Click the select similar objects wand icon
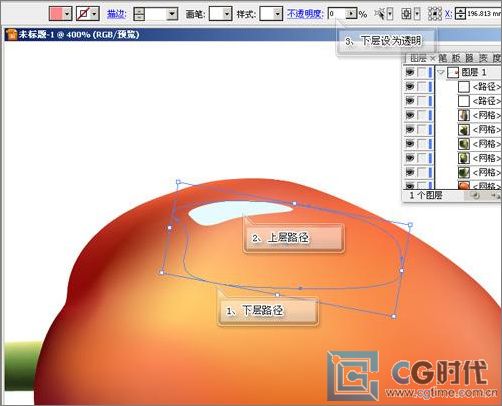The width and height of the screenshot is (502, 406). [379, 14]
